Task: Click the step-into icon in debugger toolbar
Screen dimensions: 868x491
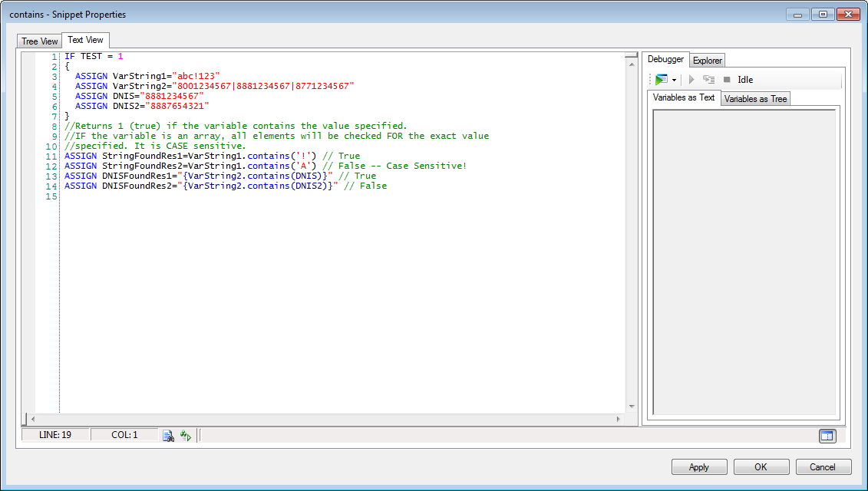Action: pyautogui.click(x=708, y=80)
